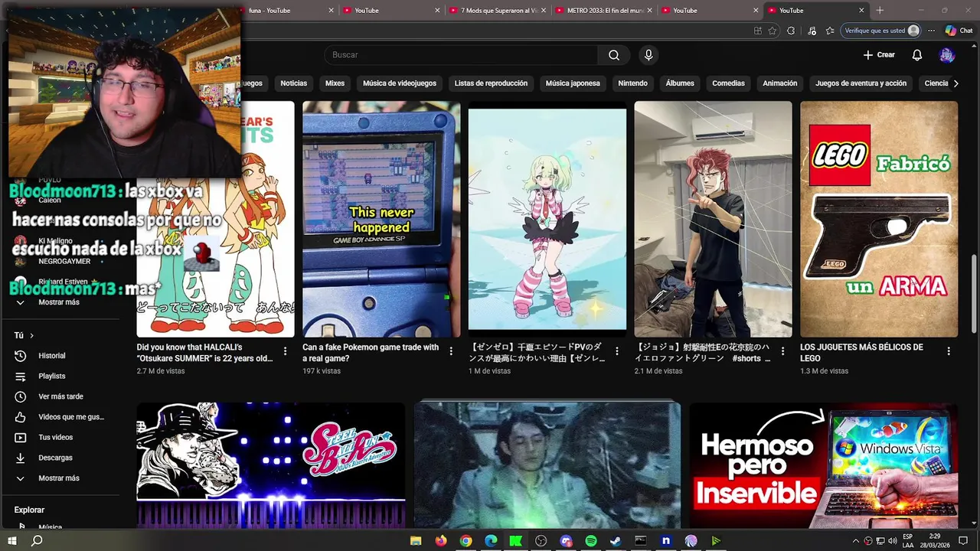Click the page vertical scrollbar
This screenshot has width=980, height=551.
(975, 294)
